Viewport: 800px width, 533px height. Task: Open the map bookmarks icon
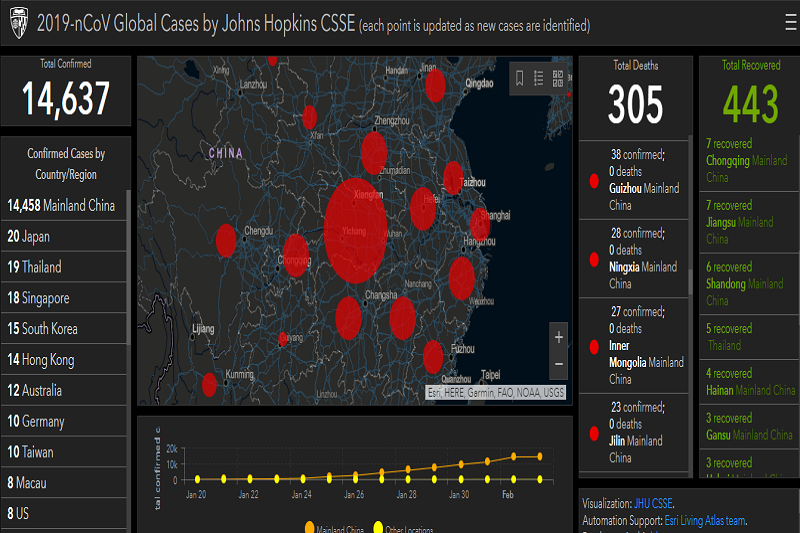point(519,79)
